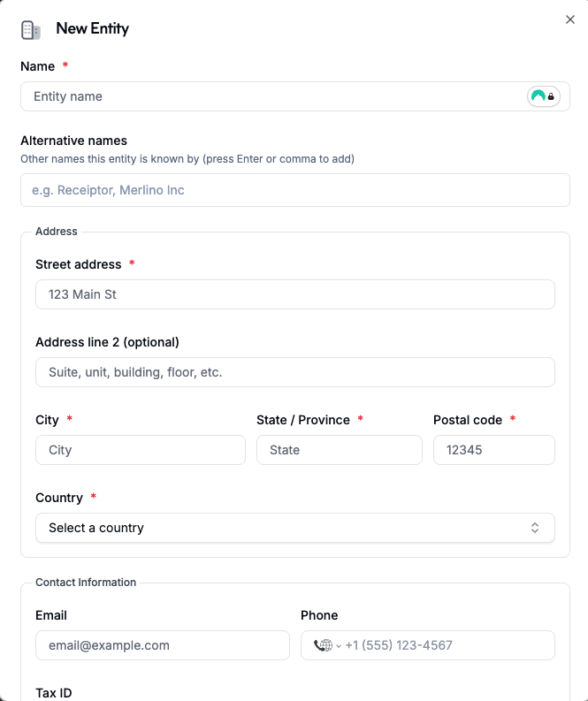Click the Tax ID label

click(53, 693)
